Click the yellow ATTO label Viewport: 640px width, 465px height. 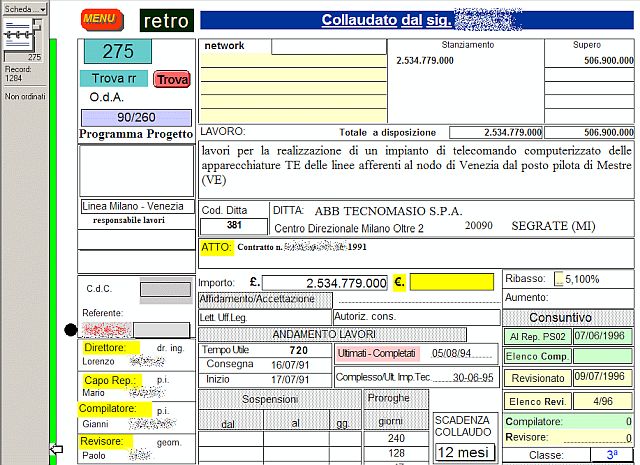(x=216, y=247)
